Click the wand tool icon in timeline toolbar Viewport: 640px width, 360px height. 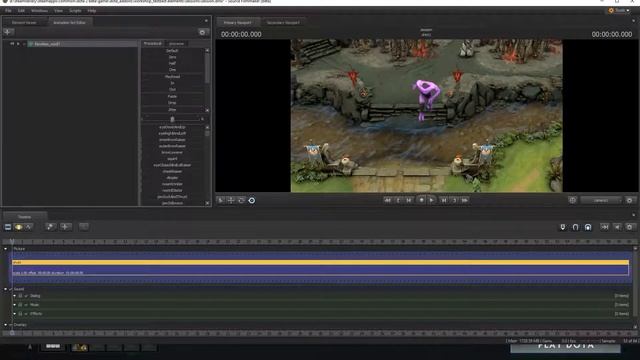coord(50,227)
